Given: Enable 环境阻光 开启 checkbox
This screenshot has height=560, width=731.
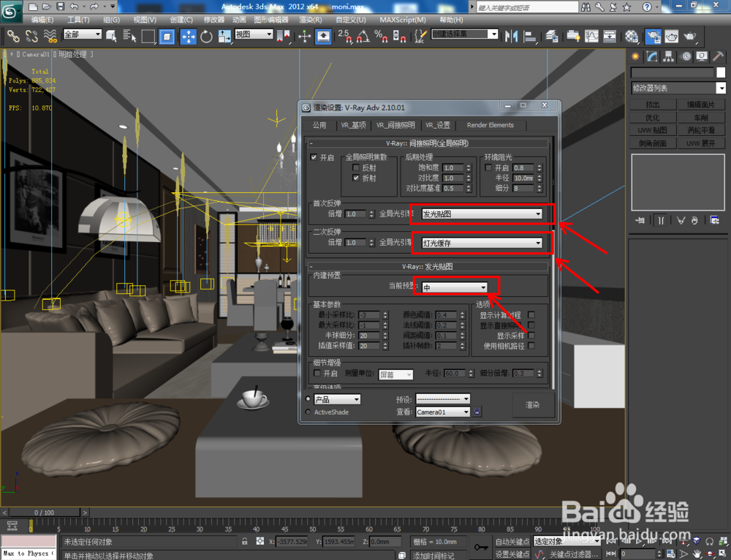Looking at the screenshot, I should click(488, 168).
